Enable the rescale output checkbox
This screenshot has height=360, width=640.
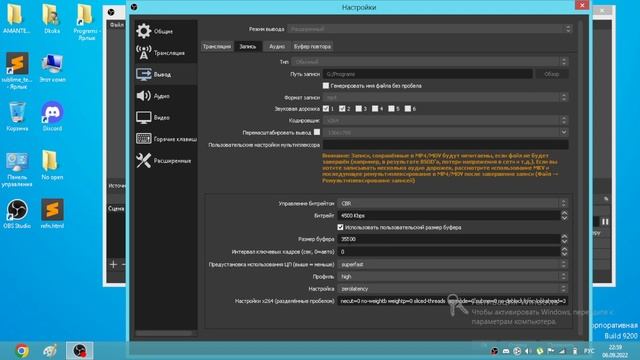click(x=317, y=132)
